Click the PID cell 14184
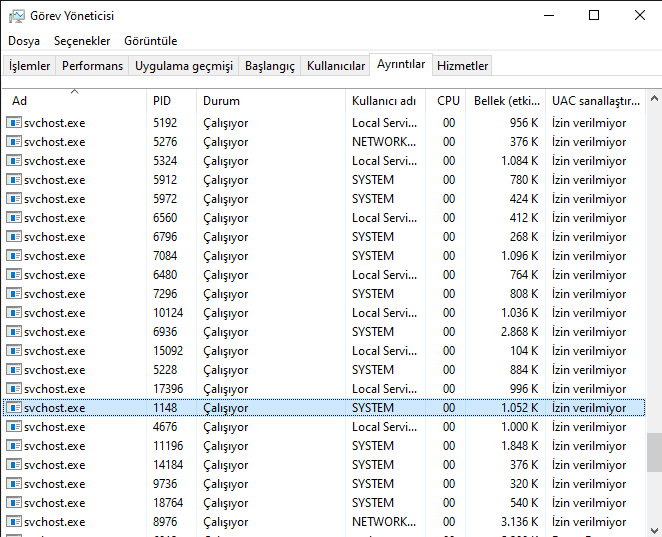This screenshot has width=662, height=537. click(x=168, y=465)
